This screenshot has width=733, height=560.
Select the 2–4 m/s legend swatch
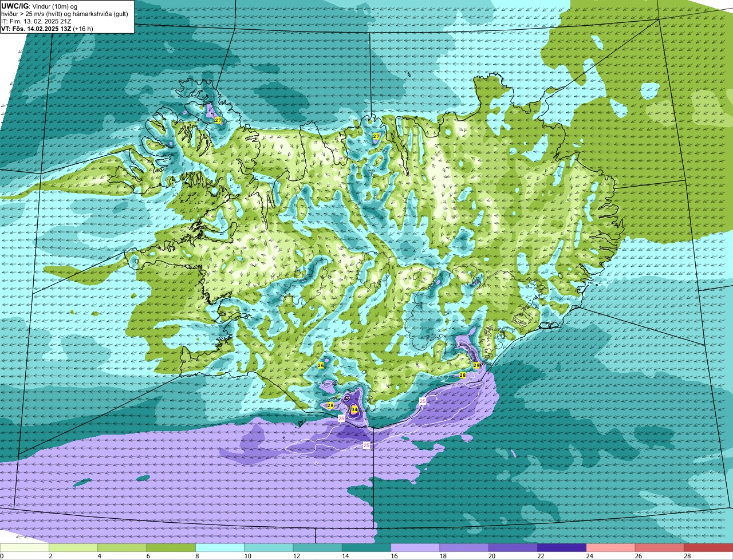click(x=73, y=547)
